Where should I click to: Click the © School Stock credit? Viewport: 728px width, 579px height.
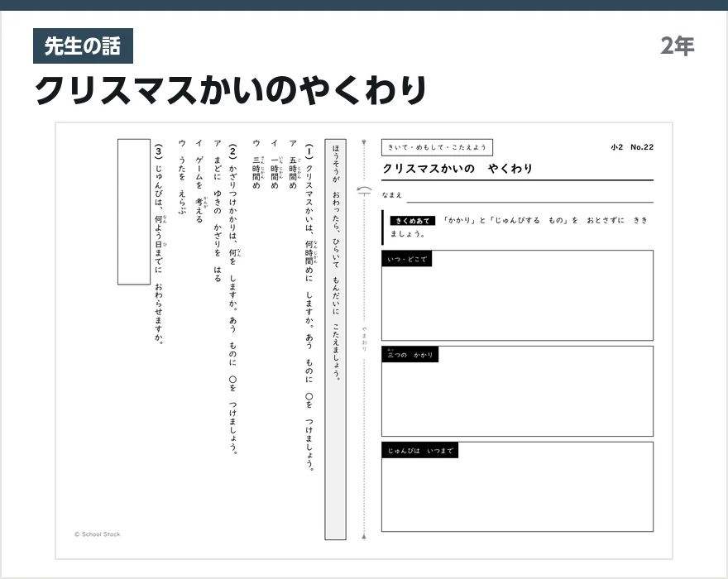click(97, 534)
